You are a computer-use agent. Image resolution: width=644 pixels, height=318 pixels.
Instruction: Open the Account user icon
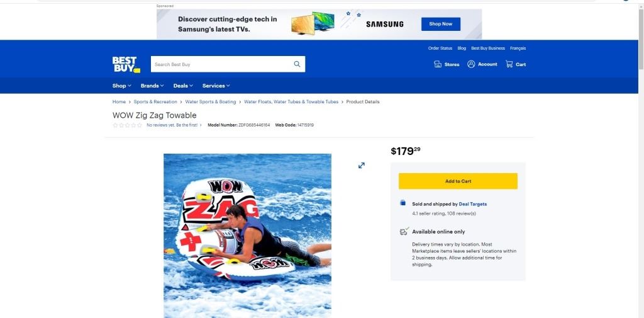(x=471, y=64)
